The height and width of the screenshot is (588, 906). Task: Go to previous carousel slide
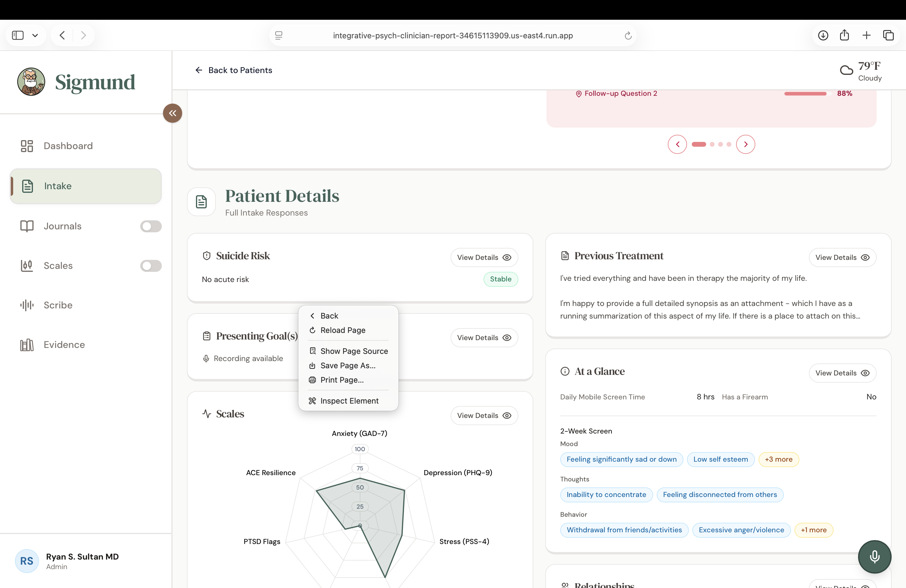tap(677, 145)
